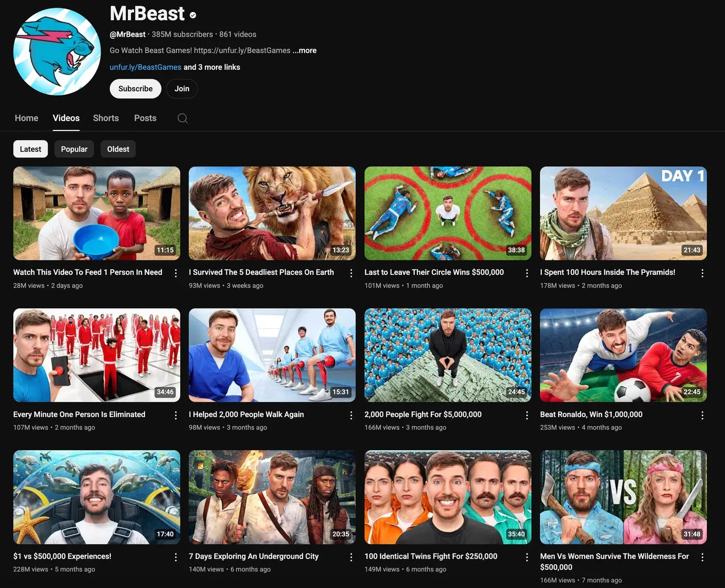Click the '385M subscribers' text

point(182,34)
